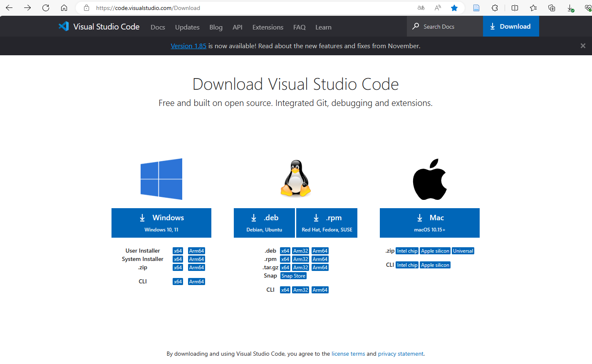Select Linux .deb Arm32 link
The height and width of the screenshot is (364, 592).
pyautogui.click(x=301, y=251)
